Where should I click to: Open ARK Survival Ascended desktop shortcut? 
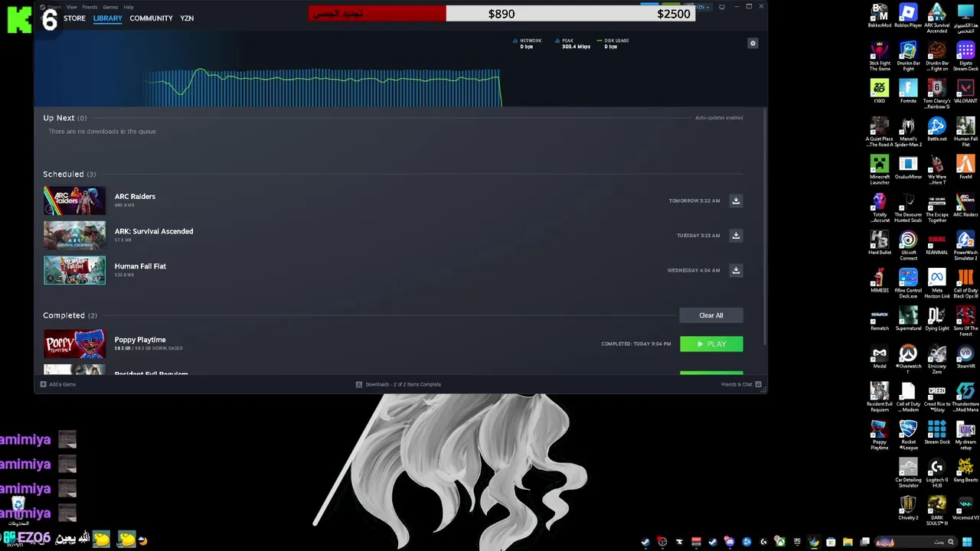point(937,18)
